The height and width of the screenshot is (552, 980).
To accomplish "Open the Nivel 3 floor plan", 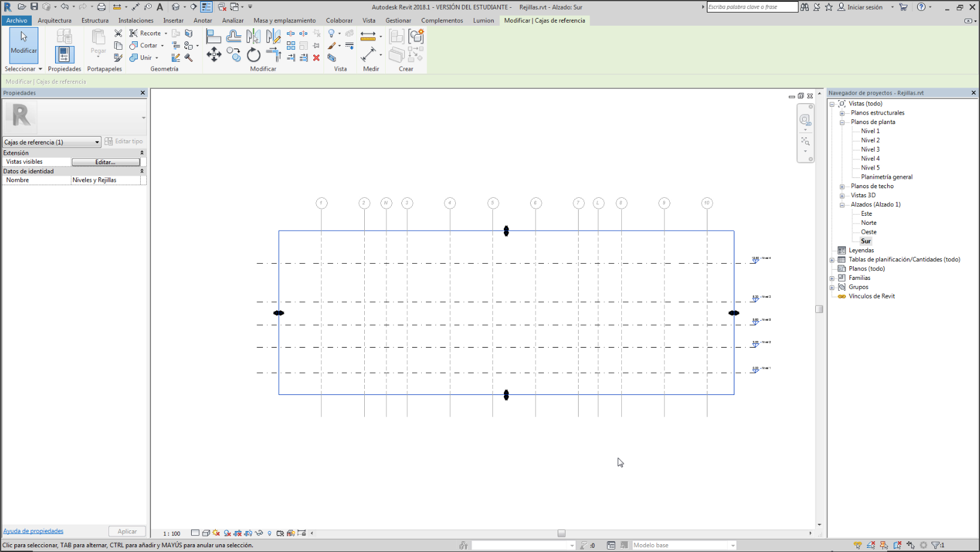I will point(870,150).
